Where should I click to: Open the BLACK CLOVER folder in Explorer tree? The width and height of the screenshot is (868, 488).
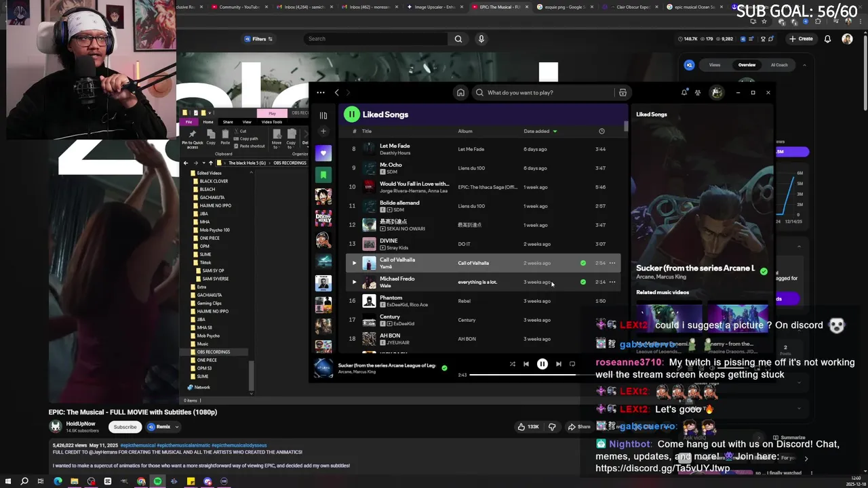[210, 182]
